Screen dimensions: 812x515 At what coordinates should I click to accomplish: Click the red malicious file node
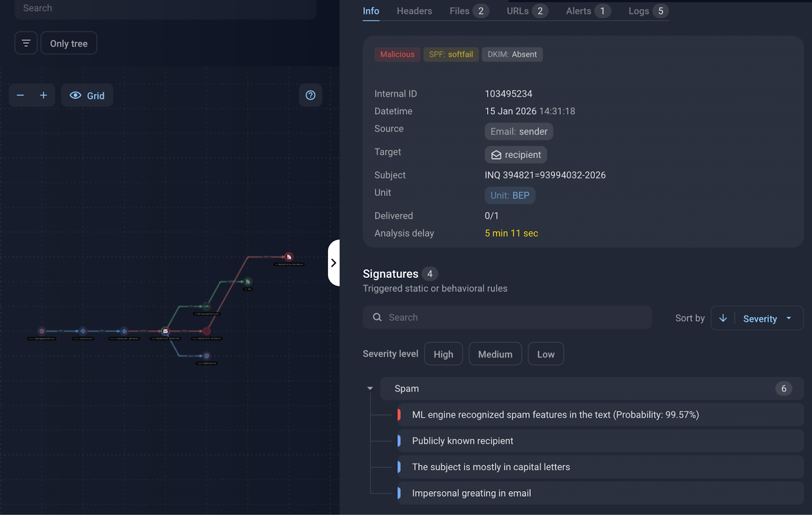click(x=288, y=257)
